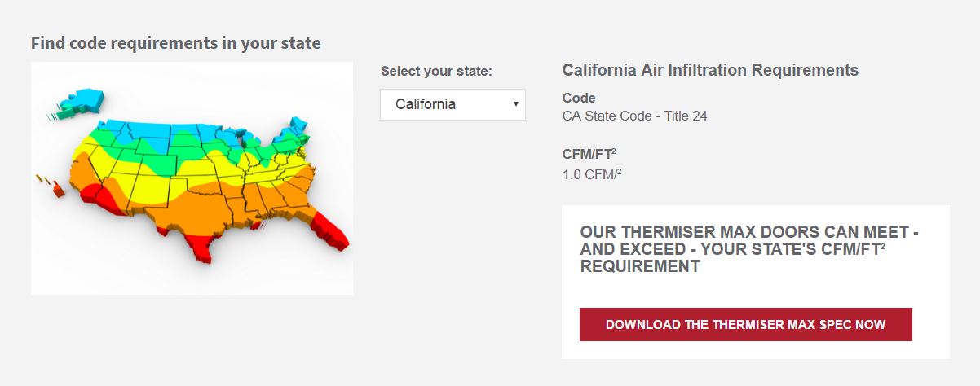Click the 'Find code requirements in your state' heading

(175, 43)
